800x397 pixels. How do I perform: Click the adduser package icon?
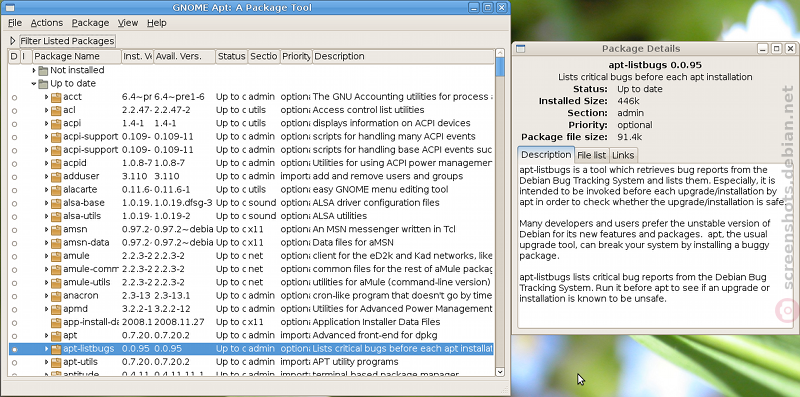point(56,176)
